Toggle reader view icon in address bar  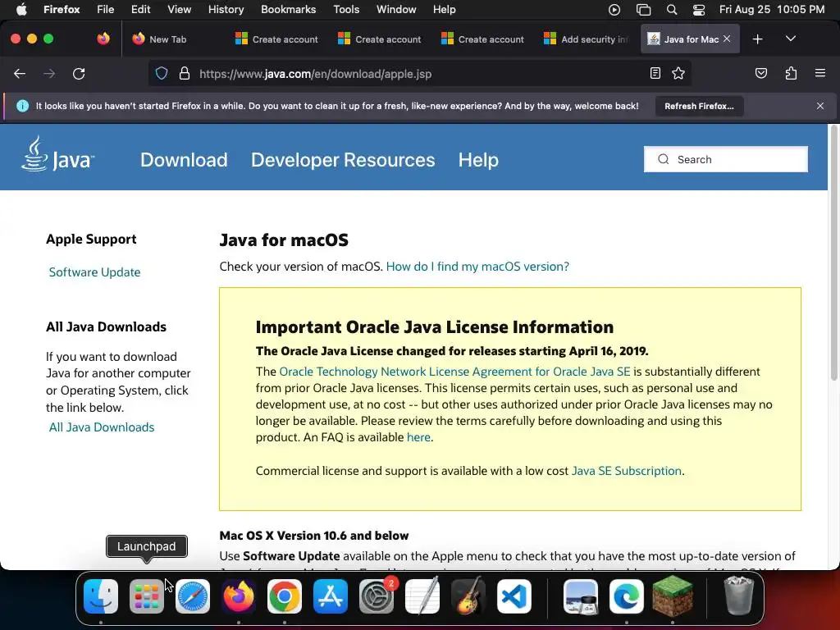tap(655, 73)
